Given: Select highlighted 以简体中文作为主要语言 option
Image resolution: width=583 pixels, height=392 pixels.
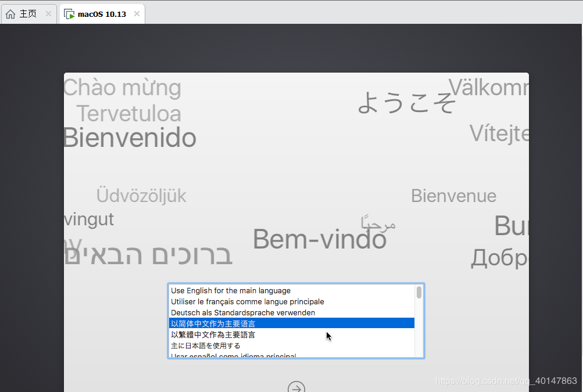Looking at the screenshot, I should [213, 323].
